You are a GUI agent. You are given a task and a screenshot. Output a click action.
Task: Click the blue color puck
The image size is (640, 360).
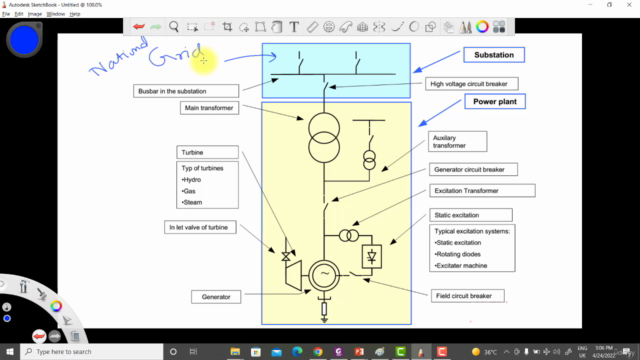click(24, 40)
